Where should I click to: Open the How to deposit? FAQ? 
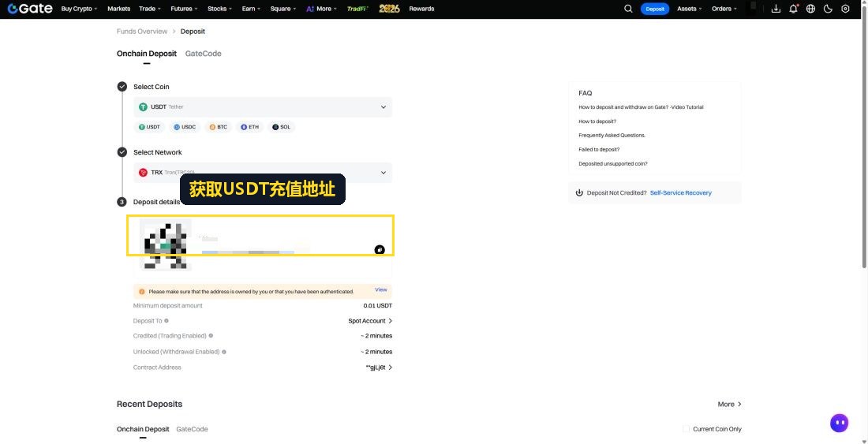click(597, 121)
